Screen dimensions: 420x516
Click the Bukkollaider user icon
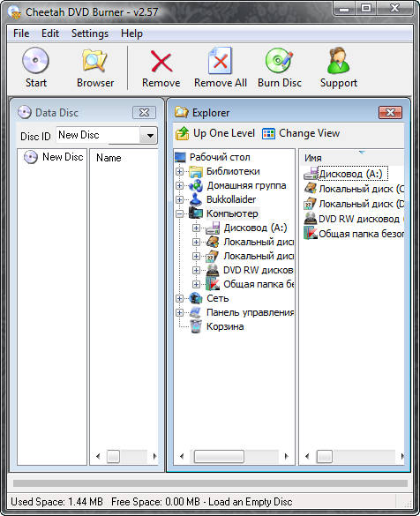pyautogui.click(x=196, y=199)
